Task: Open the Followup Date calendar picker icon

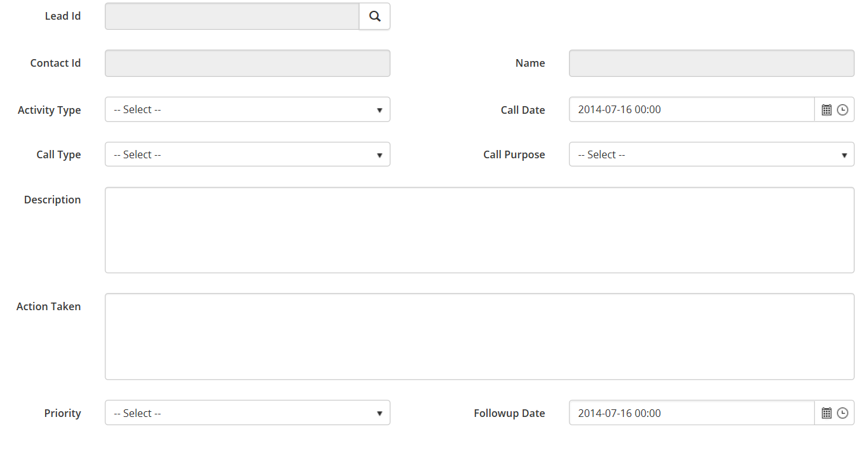Action: pyautogui.click(x=826, y=413)
